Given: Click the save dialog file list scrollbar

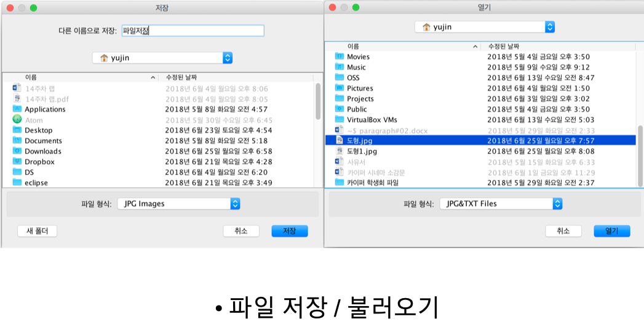Looking at the screenshot, I should [318, 101].
